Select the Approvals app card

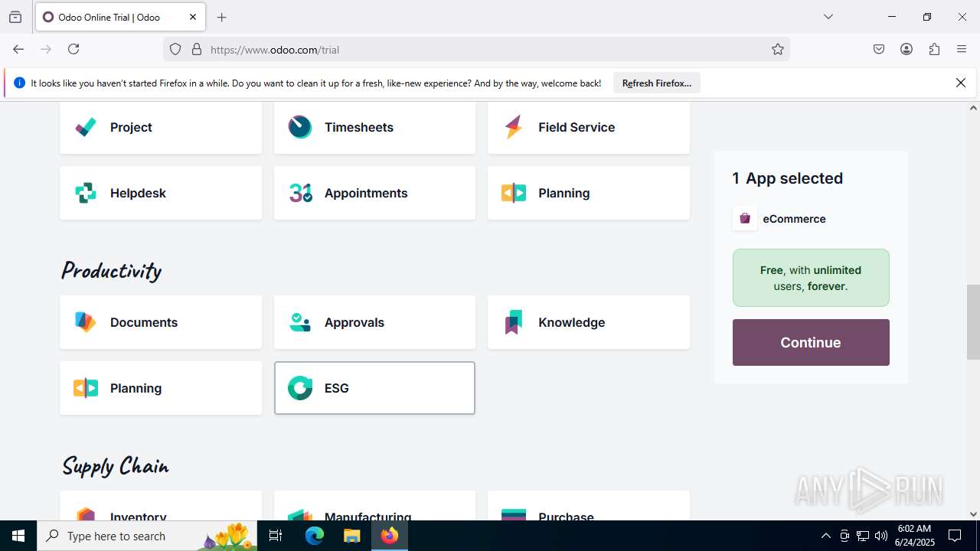(374, 322)
